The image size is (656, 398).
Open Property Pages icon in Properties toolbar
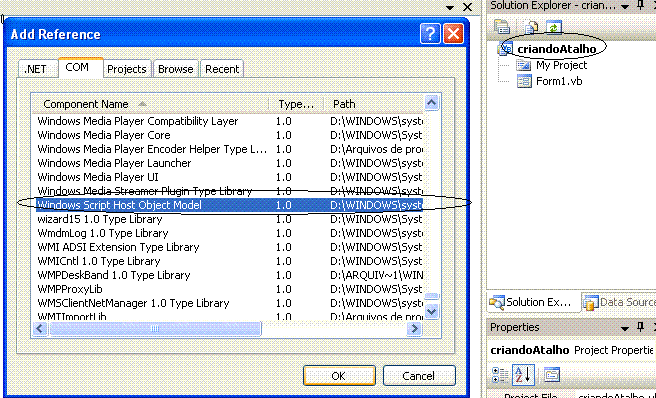tap(552, 375)
